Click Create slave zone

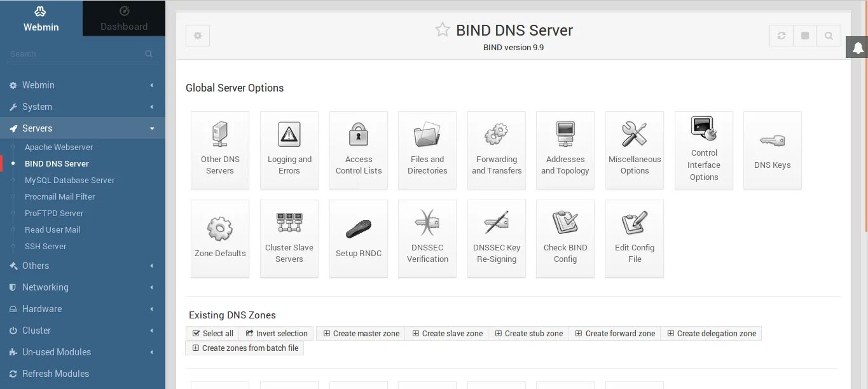447,334
